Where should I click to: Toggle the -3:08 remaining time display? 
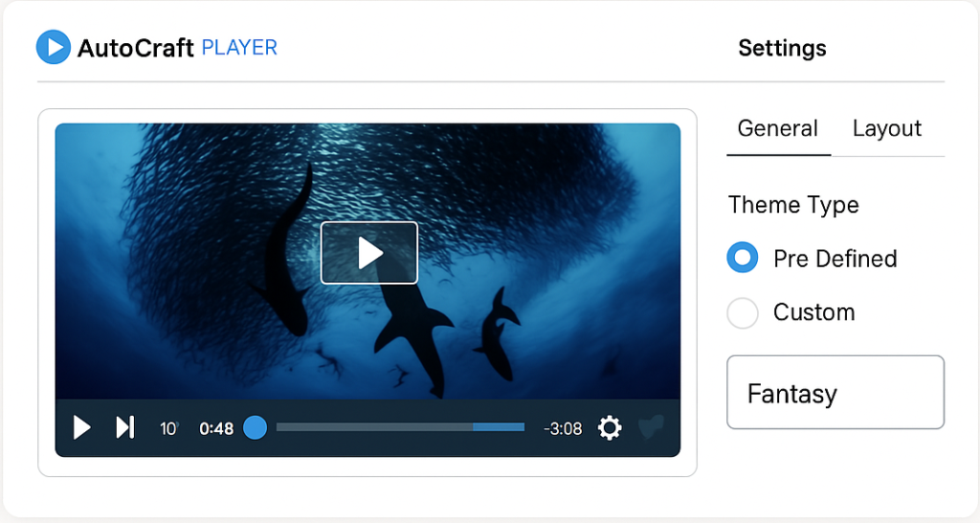pos(563,428)
